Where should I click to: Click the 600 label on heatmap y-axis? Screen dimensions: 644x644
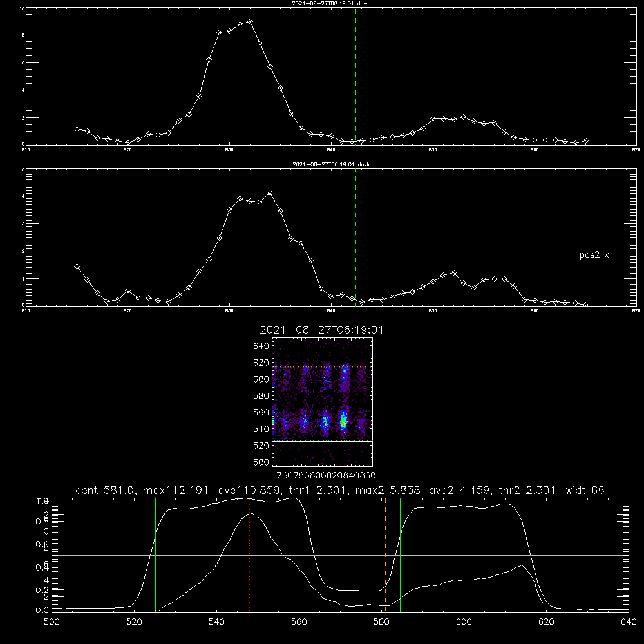(261, 379)
